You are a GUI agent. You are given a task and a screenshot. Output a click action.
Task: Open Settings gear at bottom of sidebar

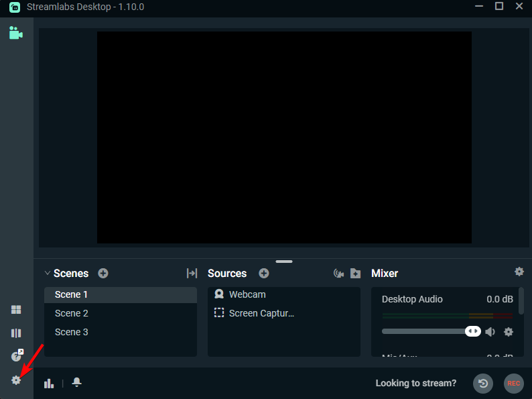tap(16, 380)
